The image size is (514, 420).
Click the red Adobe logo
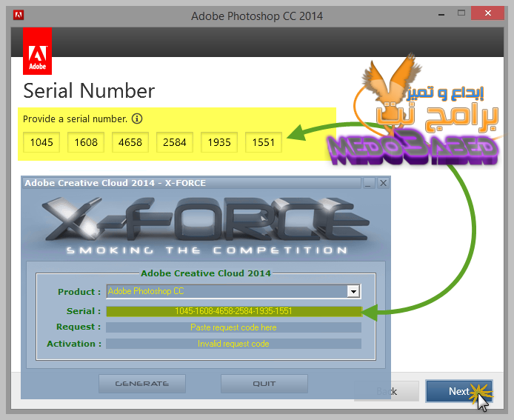coord(37,51)
